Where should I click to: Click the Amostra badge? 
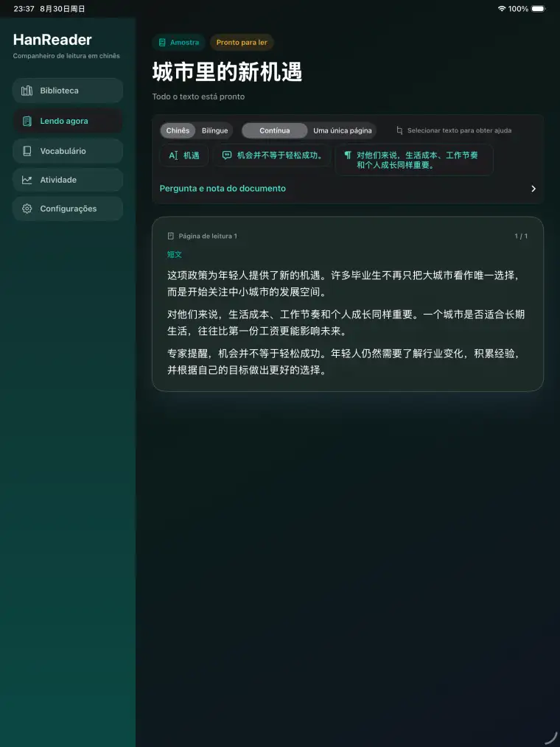click(179, 43)
